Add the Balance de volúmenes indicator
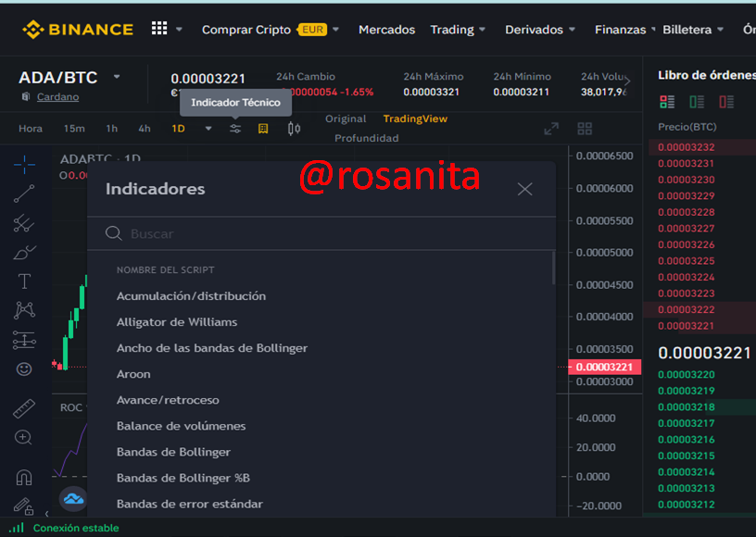This screenshot has width=756, height=537. pos(182,426)
